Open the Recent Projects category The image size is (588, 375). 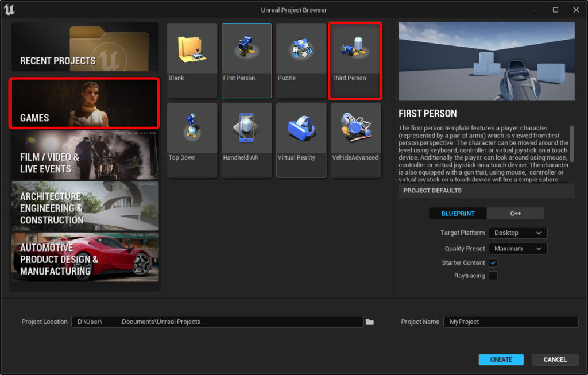[85, 47]
